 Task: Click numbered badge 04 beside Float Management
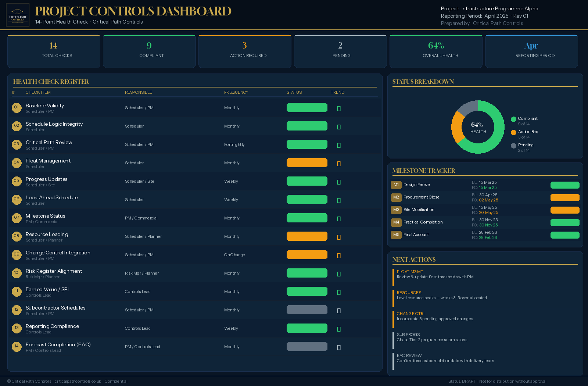coord(17,163)
